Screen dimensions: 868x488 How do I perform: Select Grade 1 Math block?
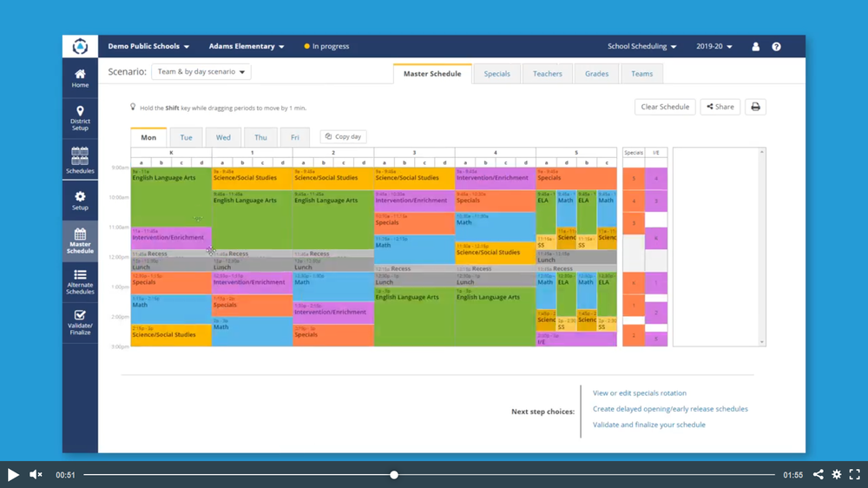[x=253, y=332]
